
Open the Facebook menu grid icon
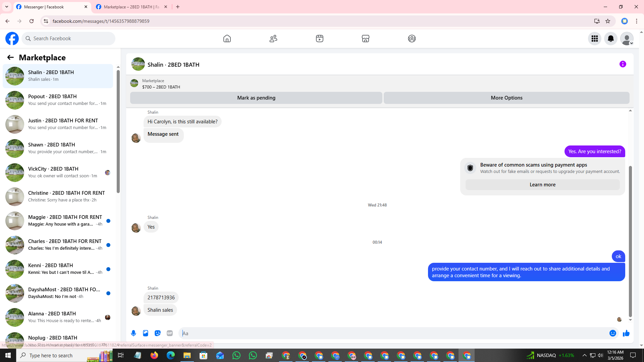tap(595, 39)
